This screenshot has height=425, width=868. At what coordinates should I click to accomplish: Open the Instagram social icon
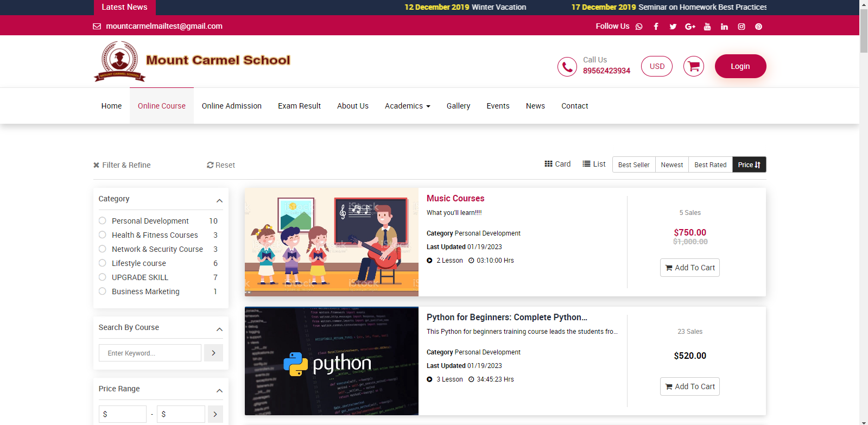(x=741, y=27)
